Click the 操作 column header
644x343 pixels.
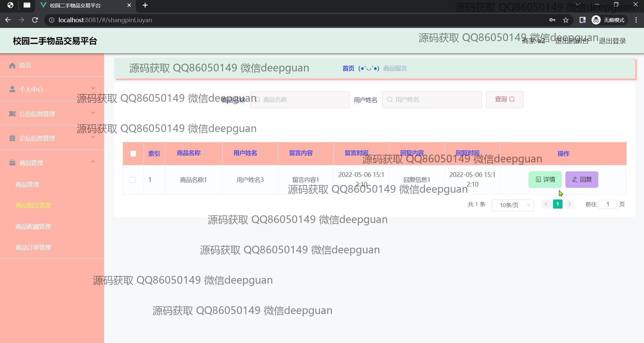tap(563, 154)
